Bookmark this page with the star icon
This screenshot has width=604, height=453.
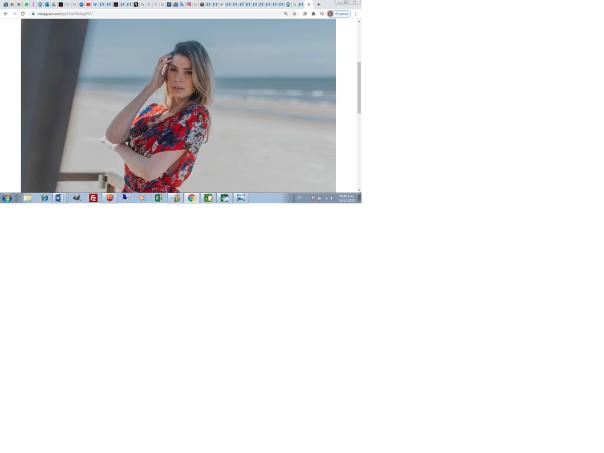pyautogui.click(x=294, y=13)
